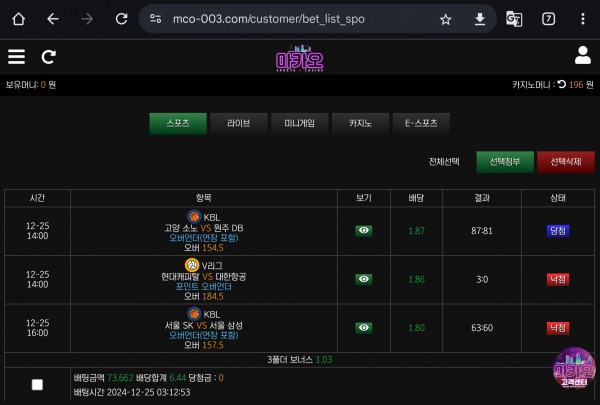Open the 고객센터 floating badge
Image resolution: width=600 pixels, height=405 pixels.
pyautogui.click(x=574, y=367)
